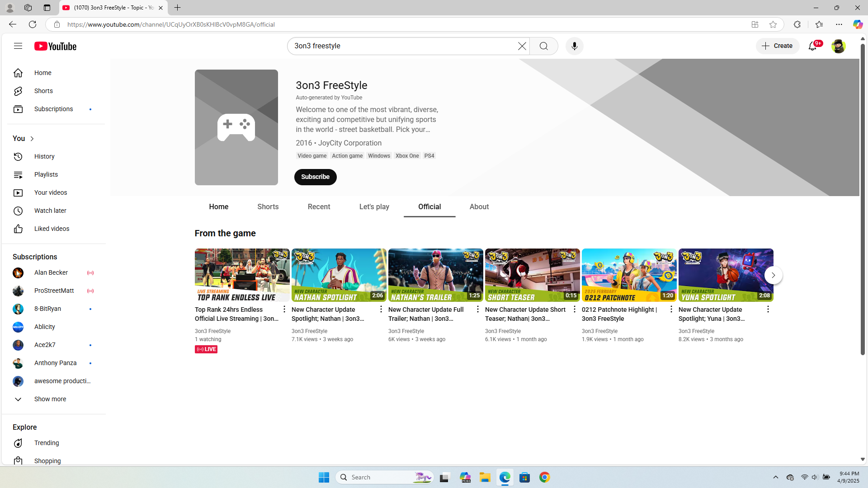Play the 0212 Patchnote thumbnail
This screenshot has width=868, height=488.
[x=629, y=275]
